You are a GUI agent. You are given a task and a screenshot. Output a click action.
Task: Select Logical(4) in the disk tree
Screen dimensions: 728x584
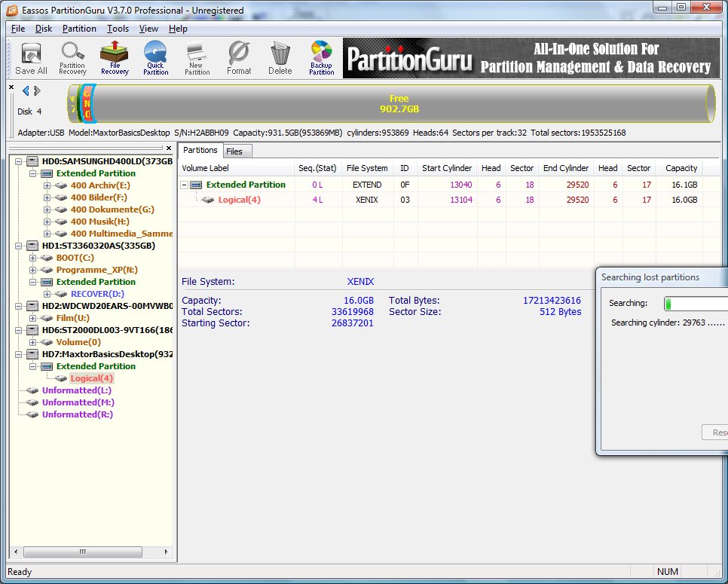[91, 378]
